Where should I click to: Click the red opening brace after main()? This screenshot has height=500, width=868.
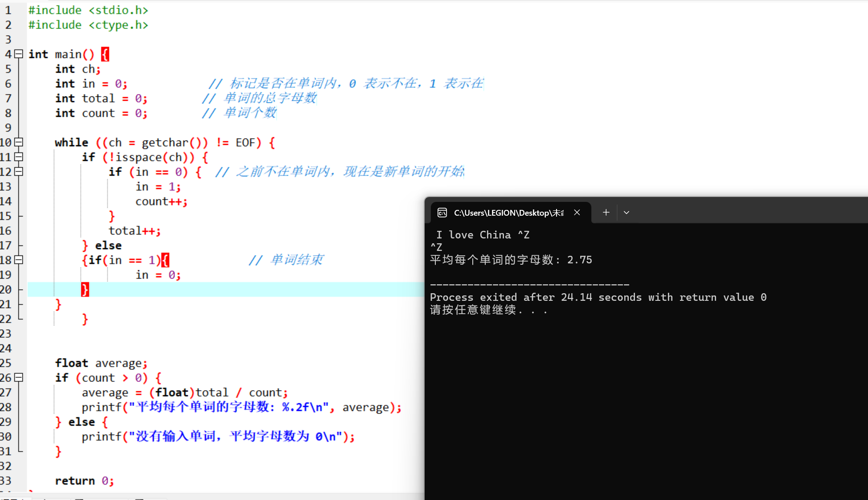click(x=105, y=54)
